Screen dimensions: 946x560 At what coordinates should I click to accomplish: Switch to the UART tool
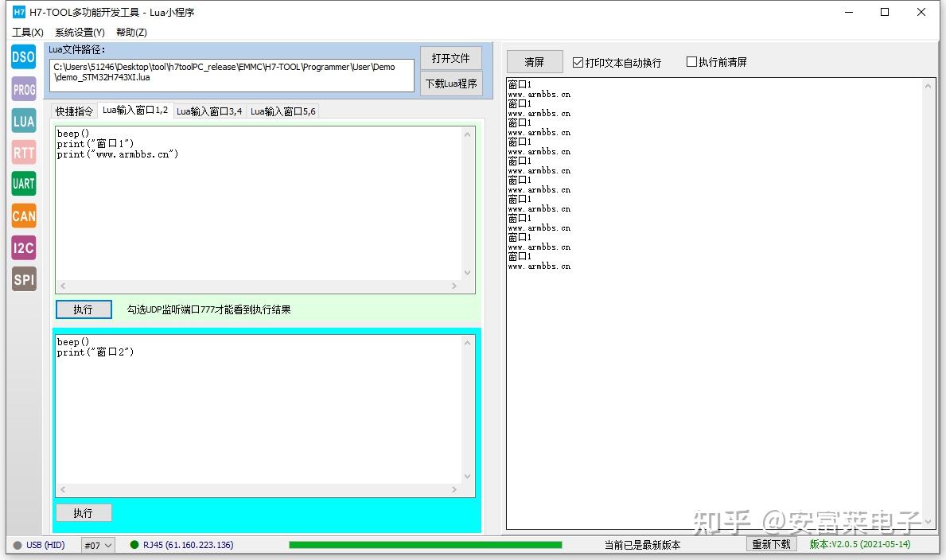pos(23,184)
